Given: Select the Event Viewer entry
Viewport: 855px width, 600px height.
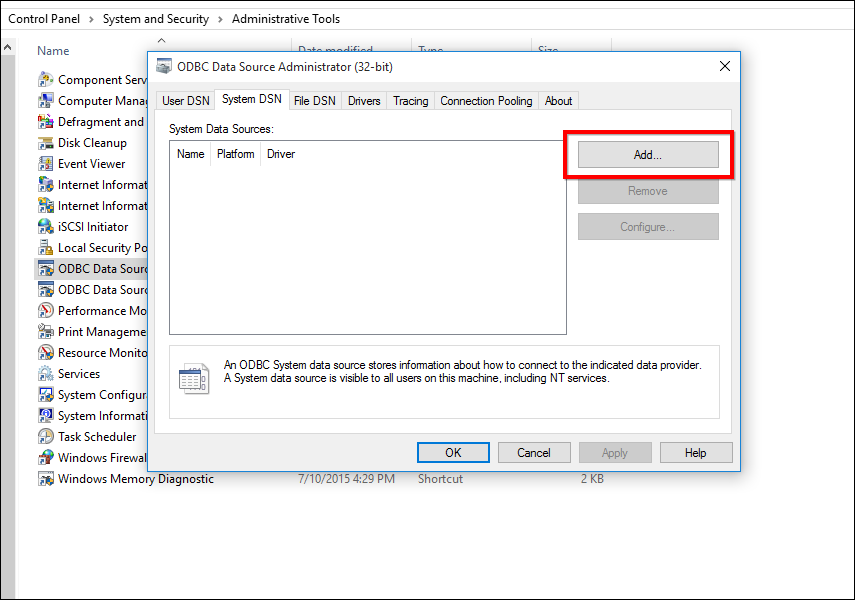Looking at the screenshot, I should click(92, 164).
